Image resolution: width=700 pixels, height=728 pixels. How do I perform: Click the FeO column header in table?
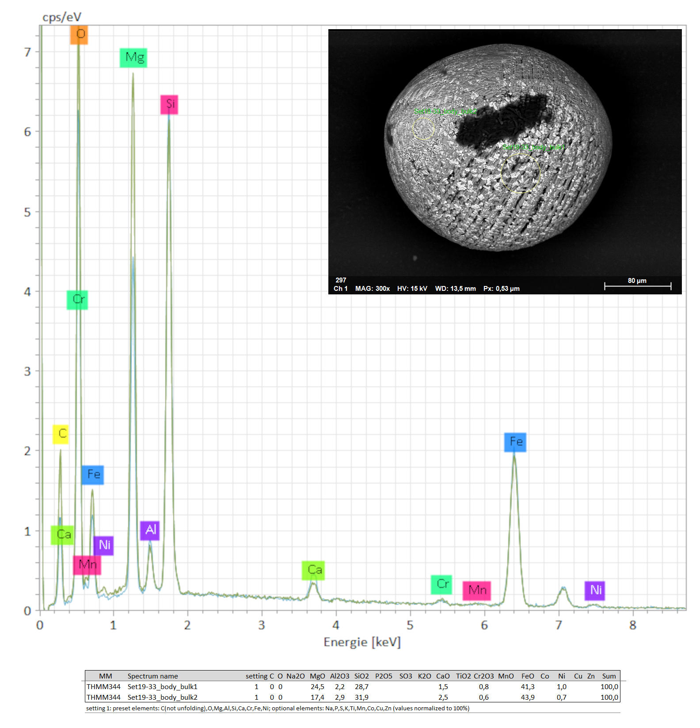click(528, 676)
